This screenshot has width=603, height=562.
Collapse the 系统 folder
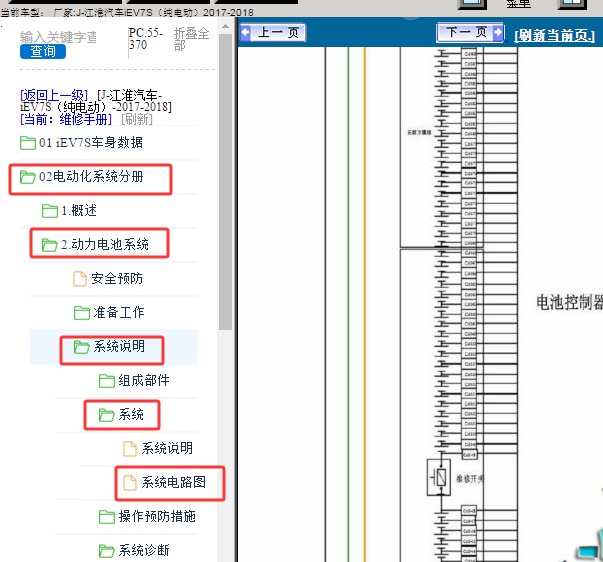pyautogui.click(x=131, y=414)
